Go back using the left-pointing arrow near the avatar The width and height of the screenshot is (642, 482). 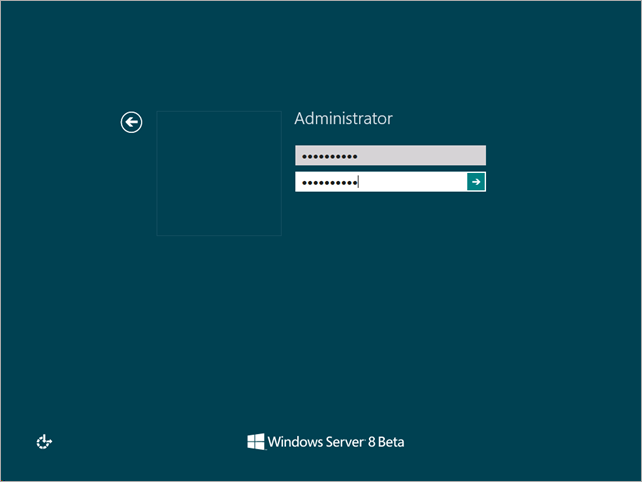point(131,122)
